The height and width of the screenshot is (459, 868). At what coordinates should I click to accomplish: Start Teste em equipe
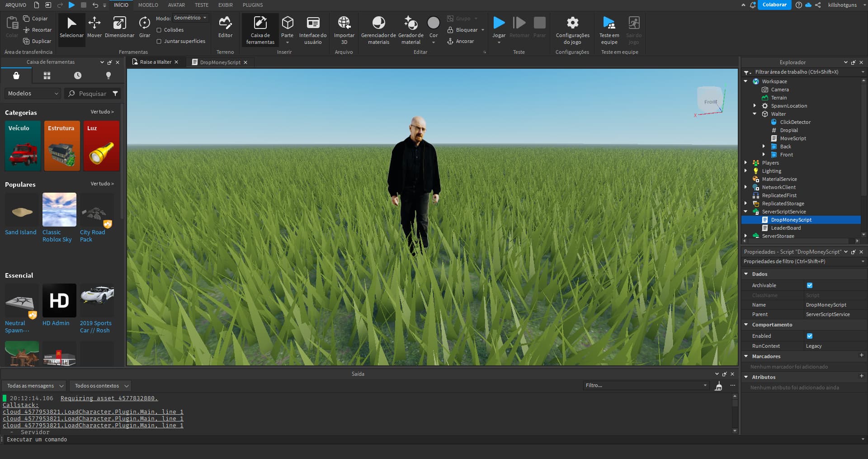609,30
